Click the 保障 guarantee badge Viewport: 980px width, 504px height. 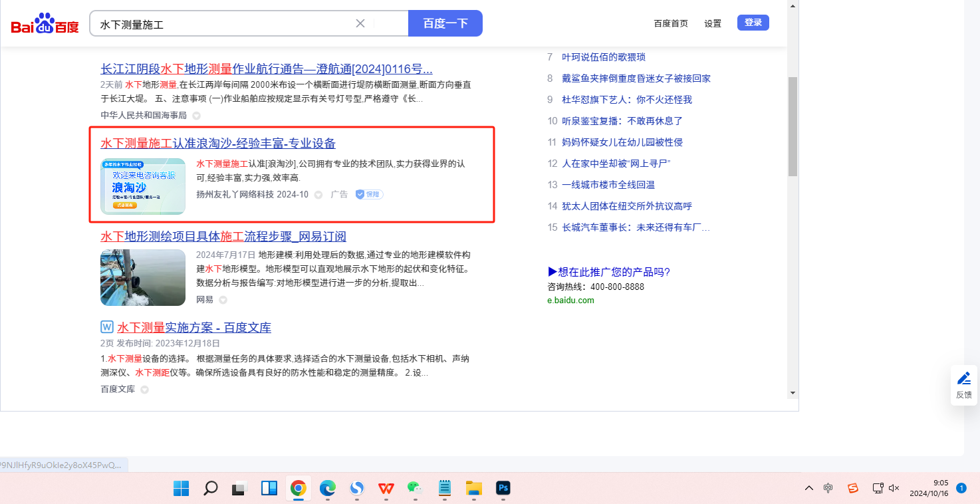pyautogui.click(x=369, y=194)
